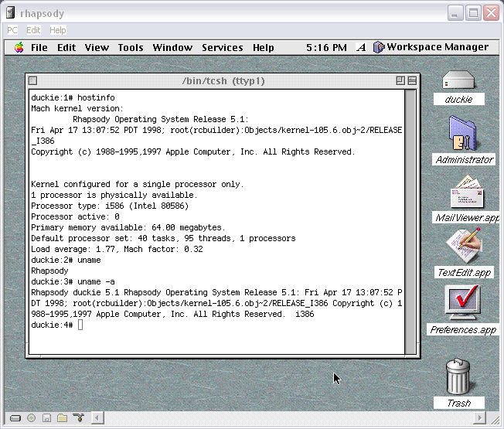Click the 'Processor type: i586' line
This screenshot has height=429, width=504.
click(110, 206)
